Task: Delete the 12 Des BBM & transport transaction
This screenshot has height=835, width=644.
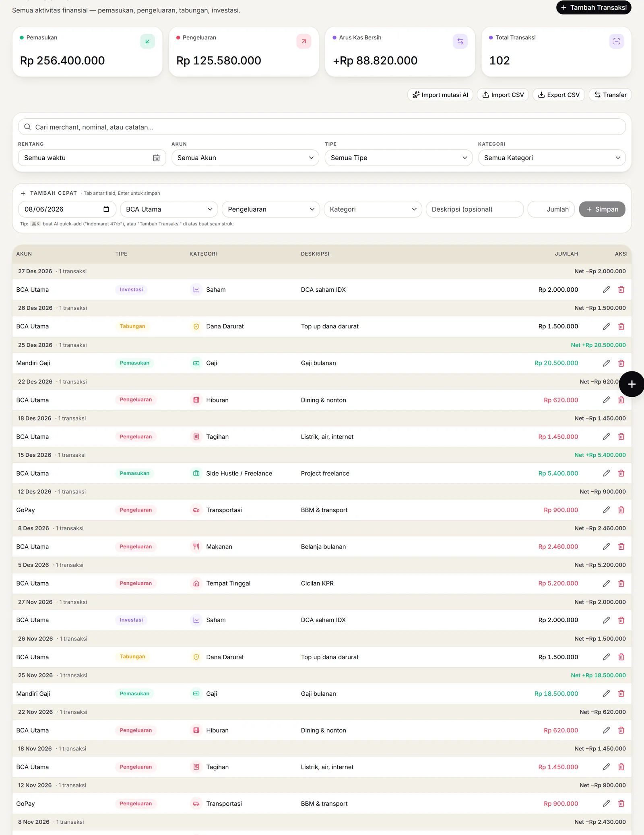Action: (621, 510)
